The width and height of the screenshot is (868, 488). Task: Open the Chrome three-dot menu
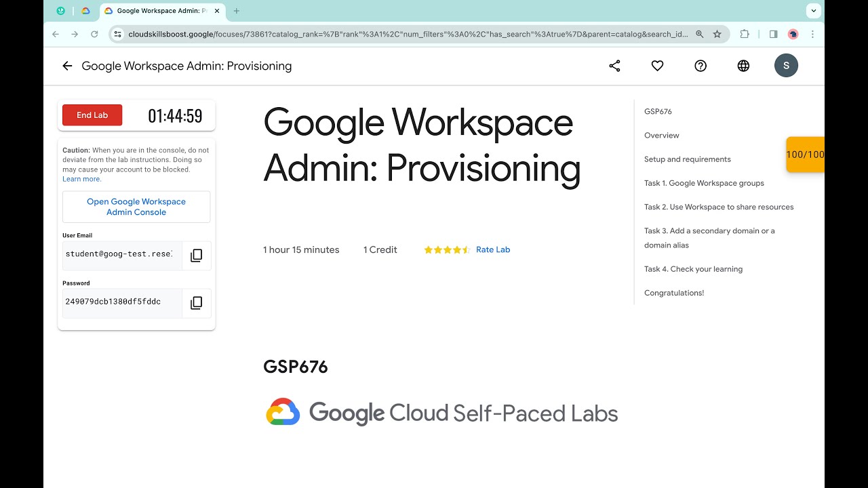coord(812,34)
